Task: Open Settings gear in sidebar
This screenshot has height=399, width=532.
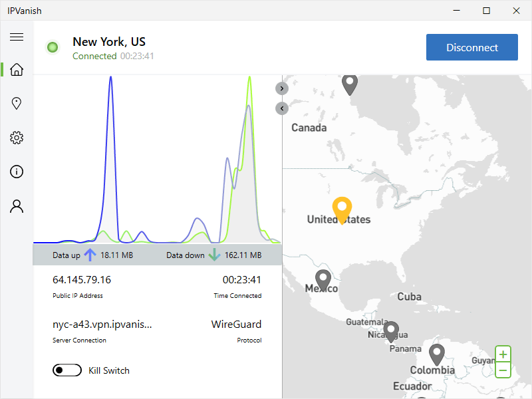Action: (17, 138)
